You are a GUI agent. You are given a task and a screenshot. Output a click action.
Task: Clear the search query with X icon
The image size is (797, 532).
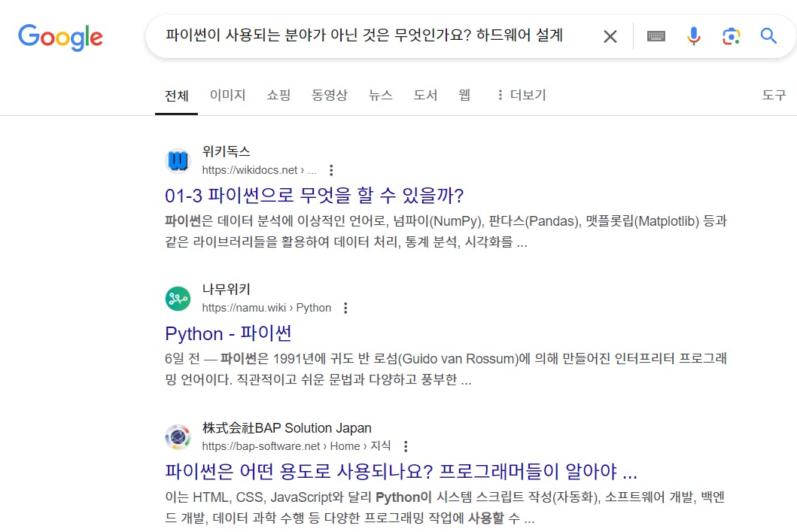pos(610,36)
